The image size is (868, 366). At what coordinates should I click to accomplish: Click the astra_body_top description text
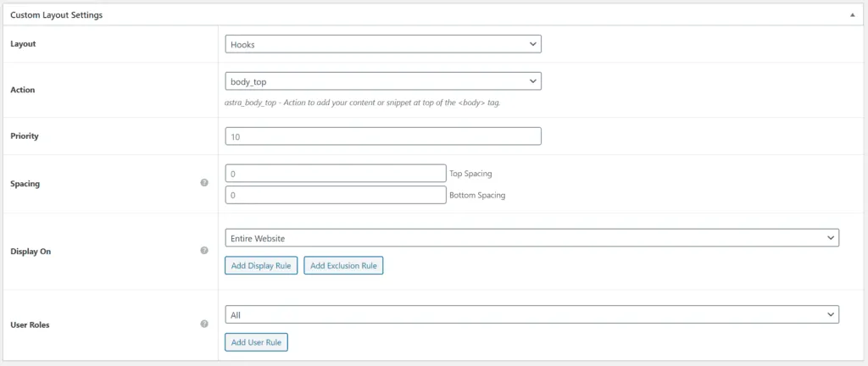click(x=363, y=103)
